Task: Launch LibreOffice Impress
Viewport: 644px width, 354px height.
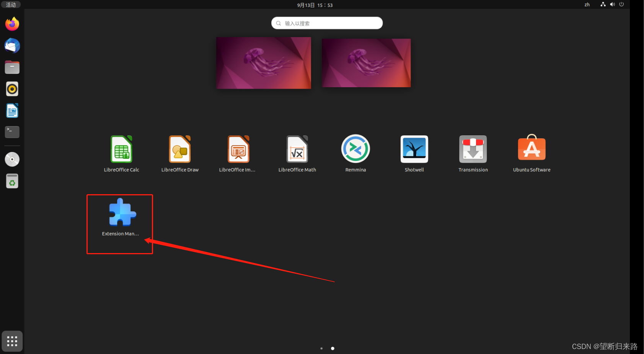Action: (x=238, y=154)
